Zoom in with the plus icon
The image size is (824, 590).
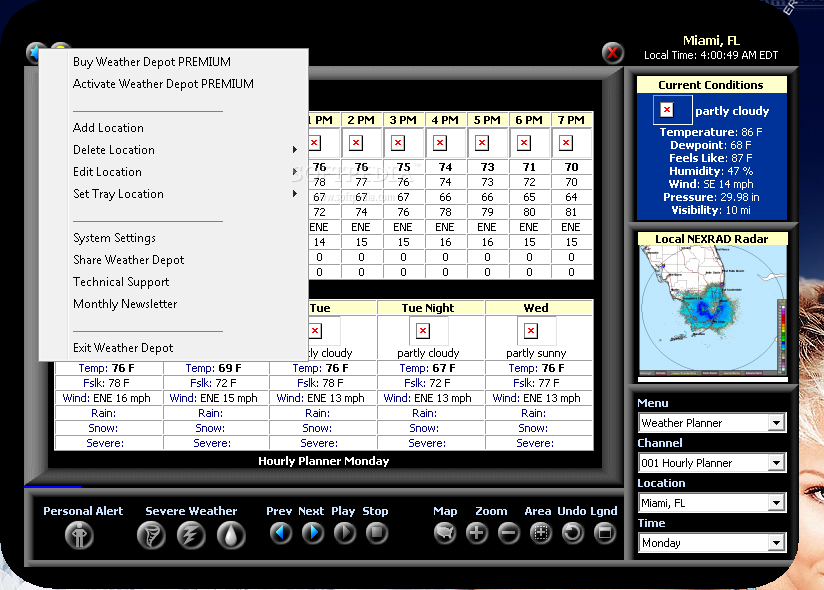(x=477, y=533)
